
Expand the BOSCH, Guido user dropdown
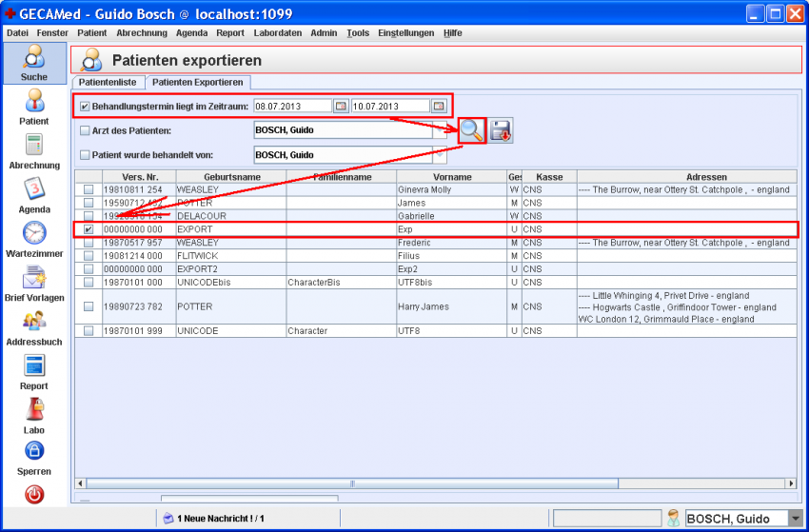795,519
